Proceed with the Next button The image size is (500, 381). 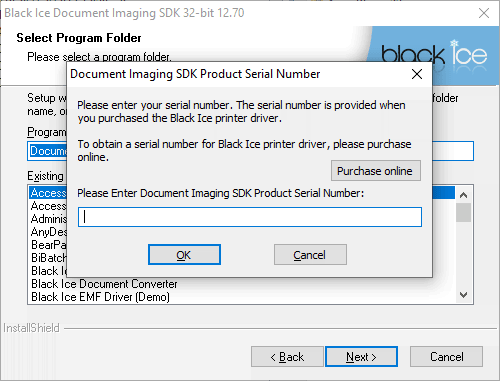click(x=361, y=357)
